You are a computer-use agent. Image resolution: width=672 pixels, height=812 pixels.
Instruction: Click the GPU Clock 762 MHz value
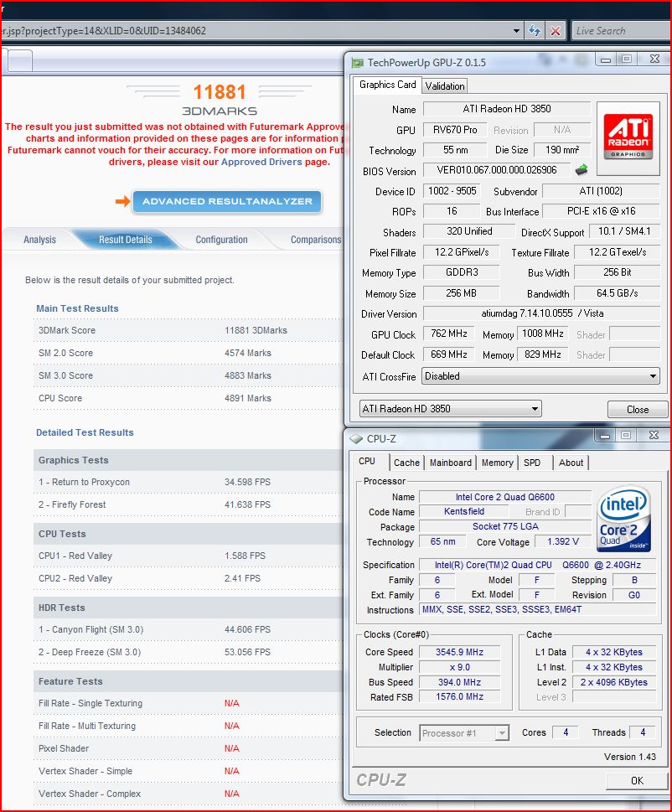pyautogui.click(x=449, y=334)
